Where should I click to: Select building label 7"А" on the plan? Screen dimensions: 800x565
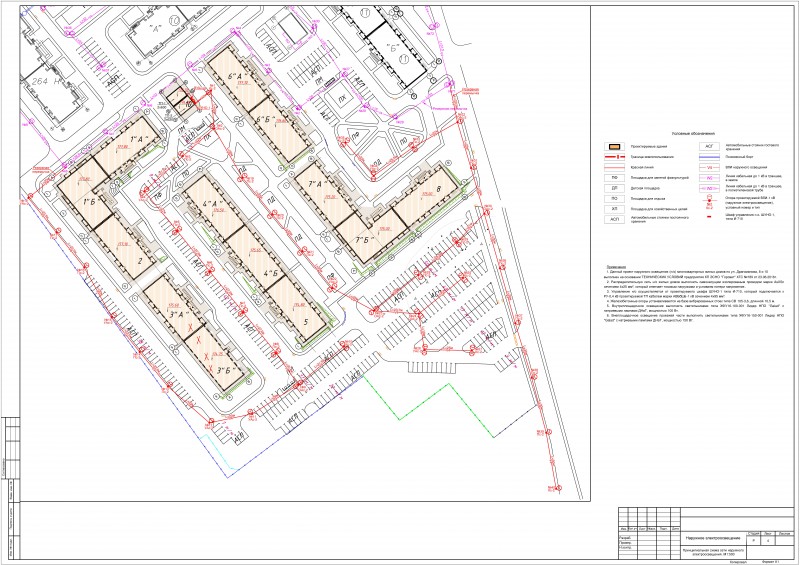(317, 184)
